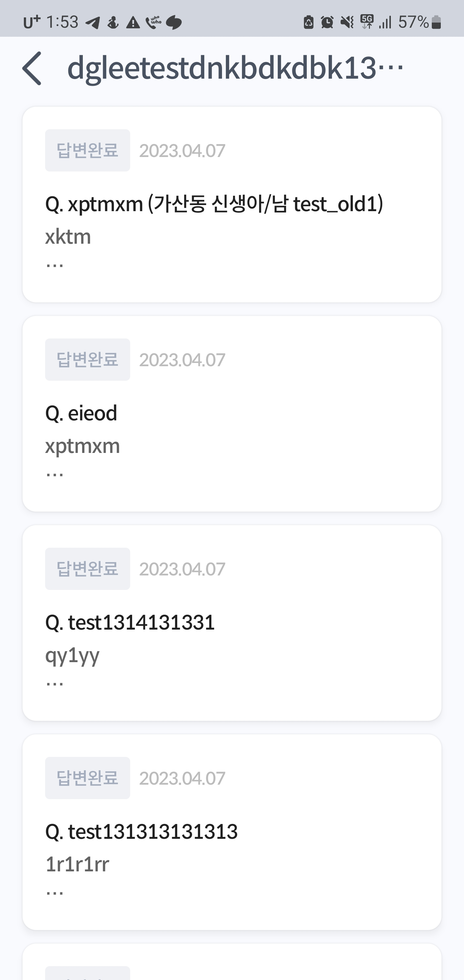Tap the back arrow icon
This screenshot has width=464, height=980.
[32, 68]
